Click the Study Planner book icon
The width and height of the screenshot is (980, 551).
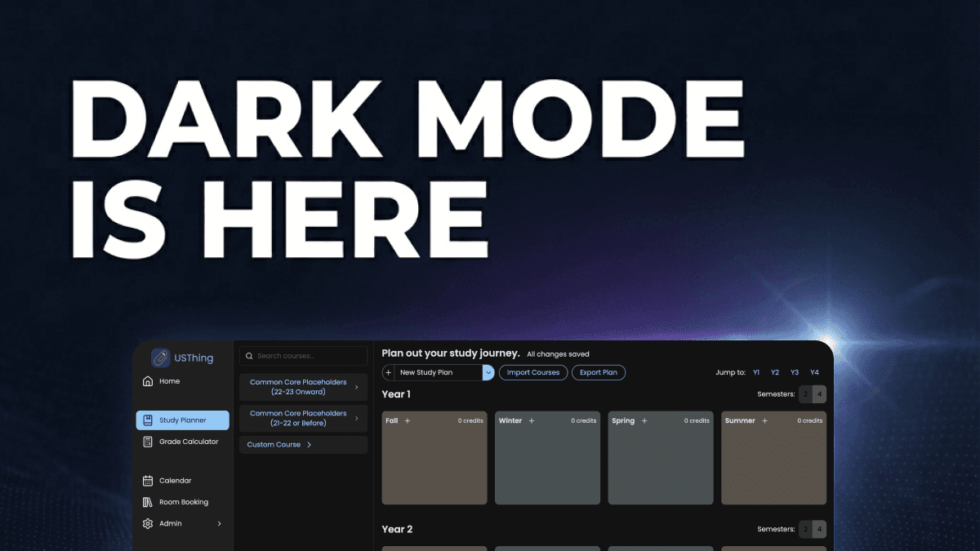click(x=148, y=420)
